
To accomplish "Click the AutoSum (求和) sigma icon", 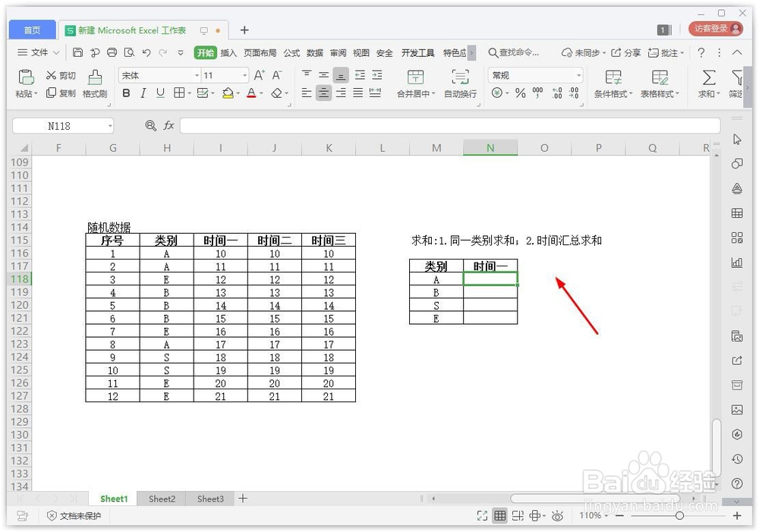I will pyautogui.click(x=709, y=77).
